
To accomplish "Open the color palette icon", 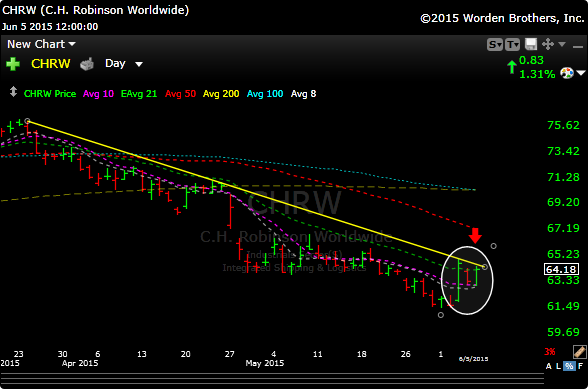I will (x=567, y=73).
